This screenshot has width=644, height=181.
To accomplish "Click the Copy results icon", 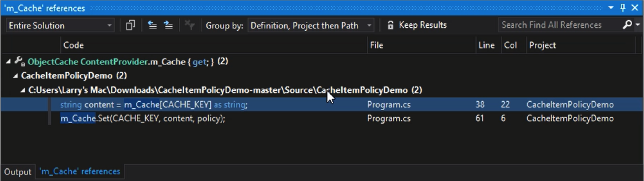I will point(130,26).
